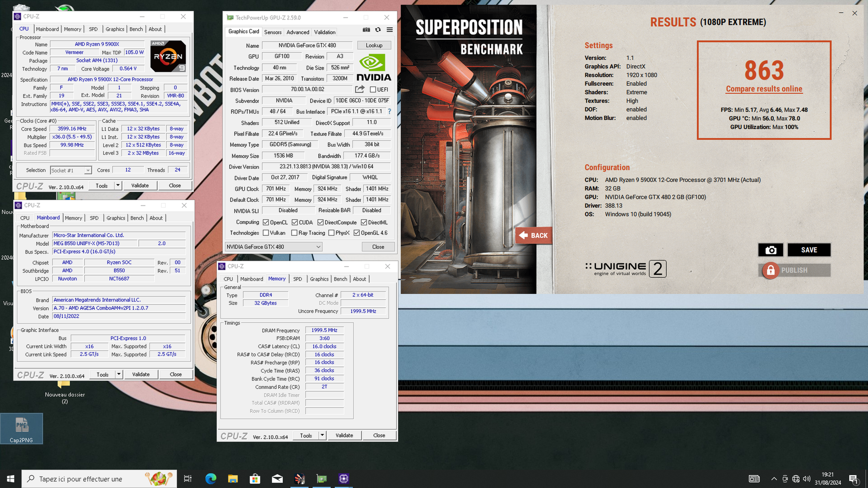Click the Superposition screenshot camera button
868x488 pixels.
pyautogui.click(x=771, y=250)
